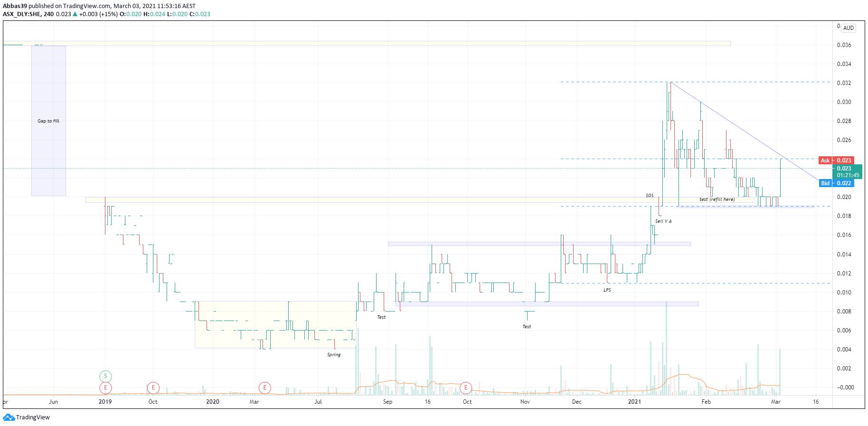Screen dimensions: 868x426
Task: Click the Mar label after Feb
Action: tap(776, 402)
